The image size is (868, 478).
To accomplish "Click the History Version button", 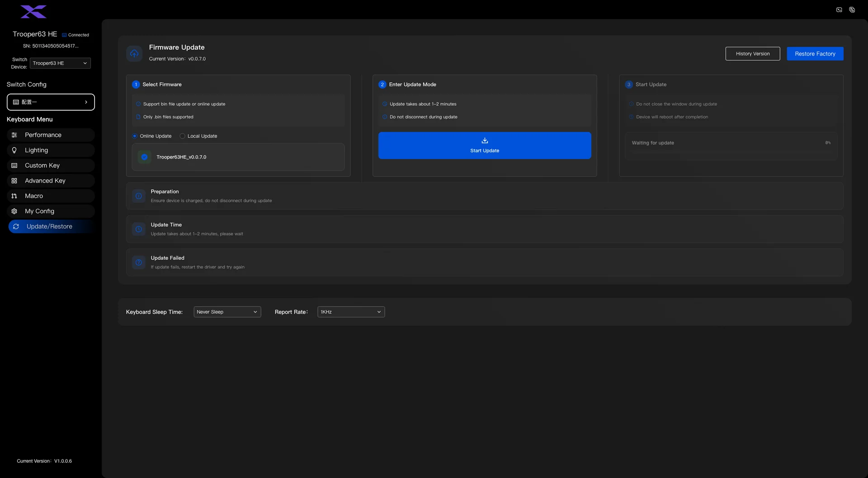I will (753, 54).
